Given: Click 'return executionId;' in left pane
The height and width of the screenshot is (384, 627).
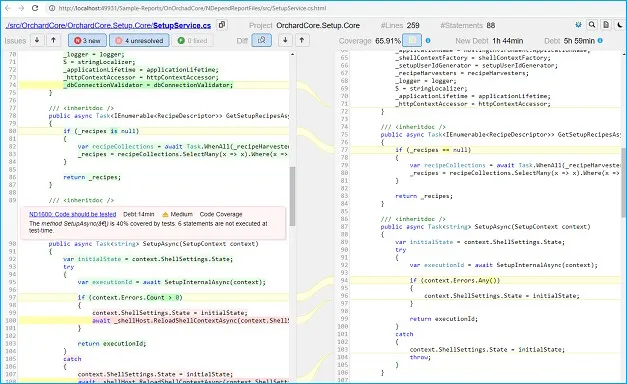Looking at the screenshot, I should 112,344.
